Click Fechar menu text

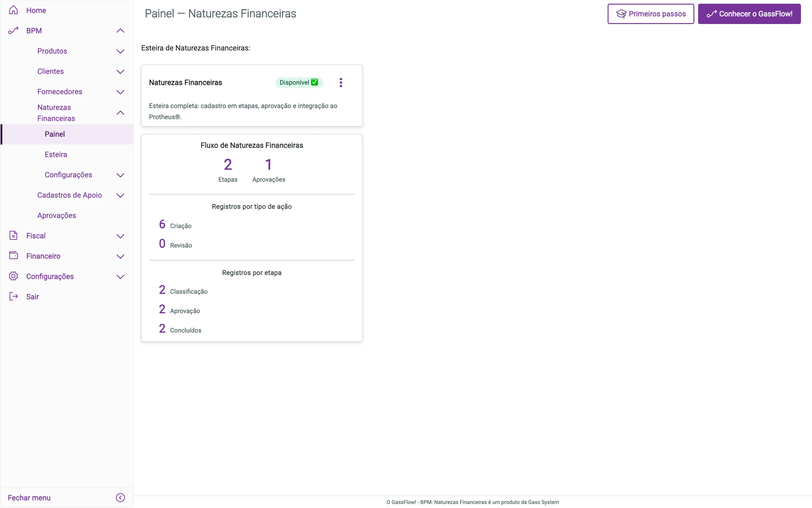(x=29, y=498)
